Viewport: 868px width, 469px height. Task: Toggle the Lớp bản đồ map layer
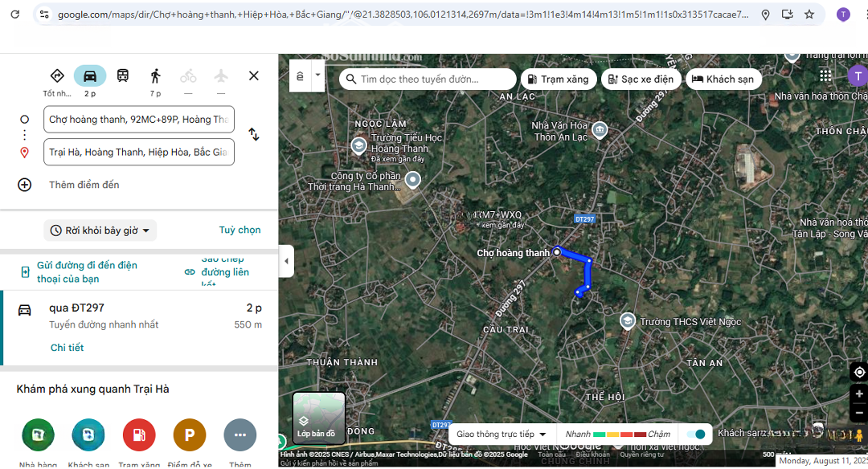pyautogui.click(x=319, y=418)
